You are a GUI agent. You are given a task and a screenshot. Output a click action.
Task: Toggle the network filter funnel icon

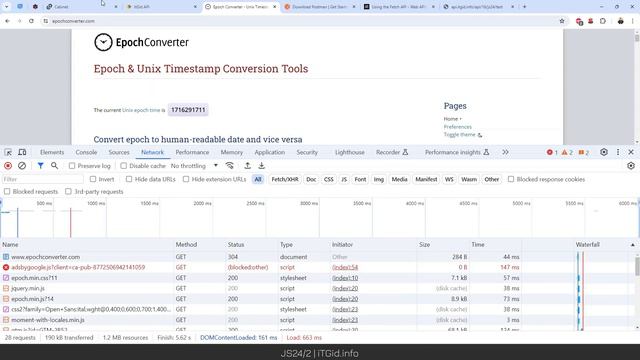click(x=40, y=166)
